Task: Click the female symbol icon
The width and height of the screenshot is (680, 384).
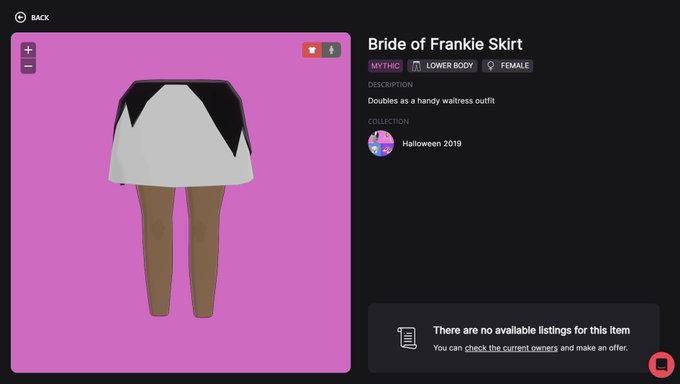Action: (490, 66)
